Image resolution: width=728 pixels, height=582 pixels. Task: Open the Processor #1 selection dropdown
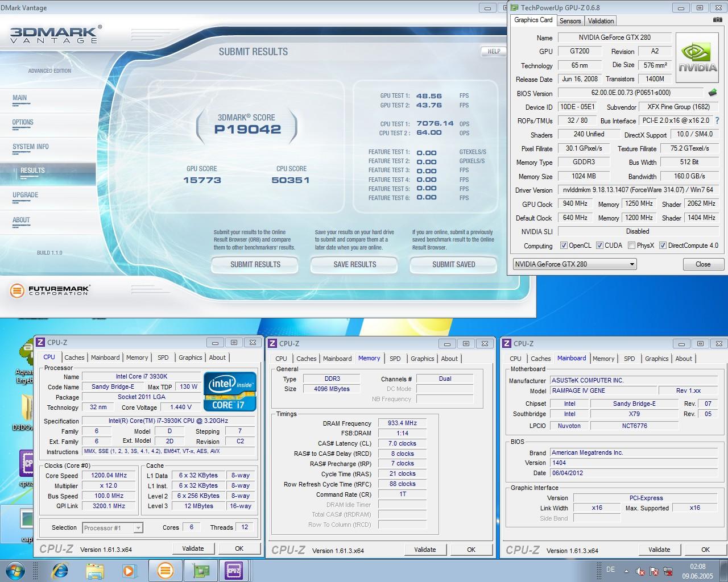[x=113, y=528]
